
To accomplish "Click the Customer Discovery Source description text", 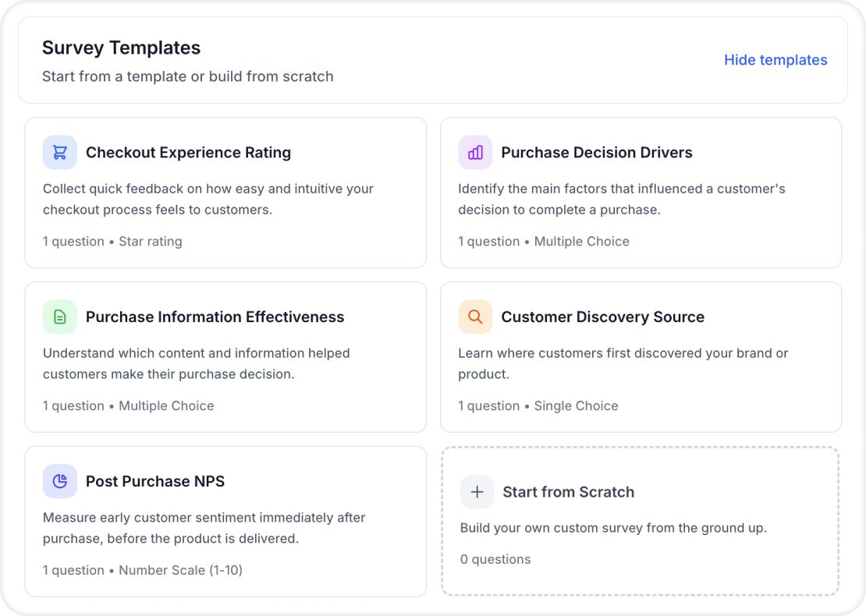I will click(x=623, y=363).
